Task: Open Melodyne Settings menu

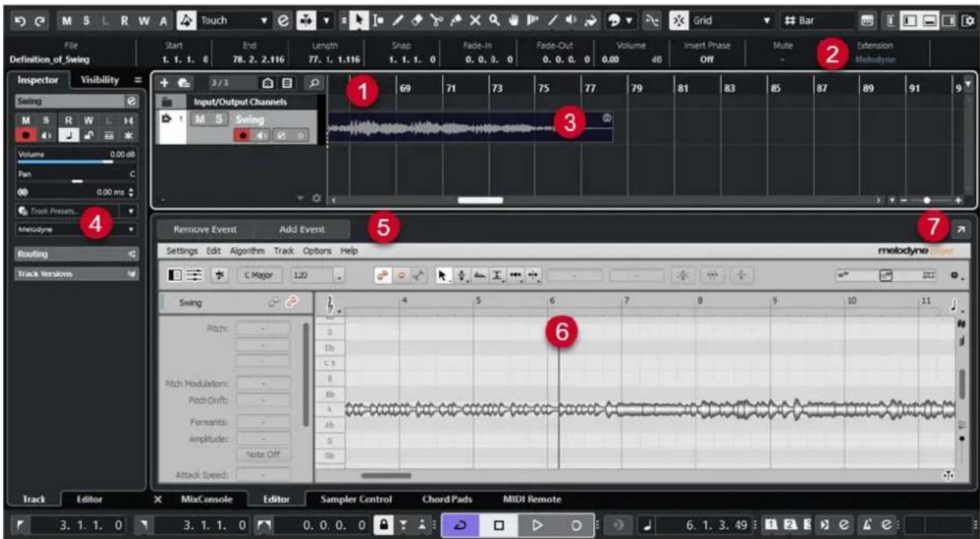Action: 182,250
